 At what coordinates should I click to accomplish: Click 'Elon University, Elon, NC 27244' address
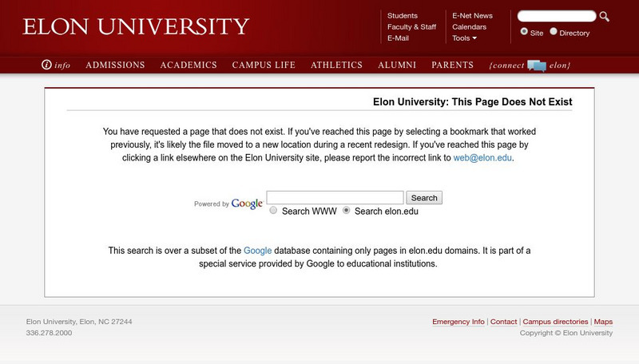(x=79, y=322)
